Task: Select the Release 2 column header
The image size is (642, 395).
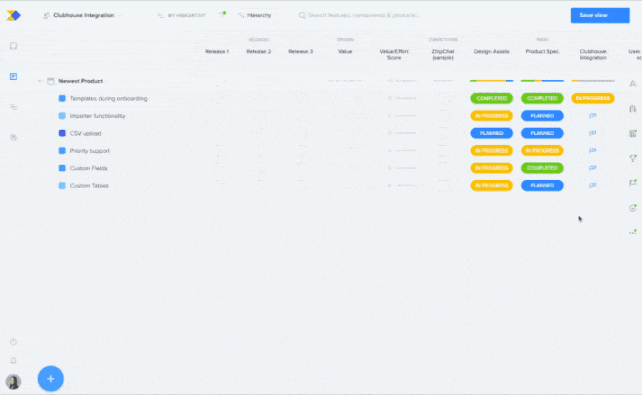Action: tap(259, 52)
